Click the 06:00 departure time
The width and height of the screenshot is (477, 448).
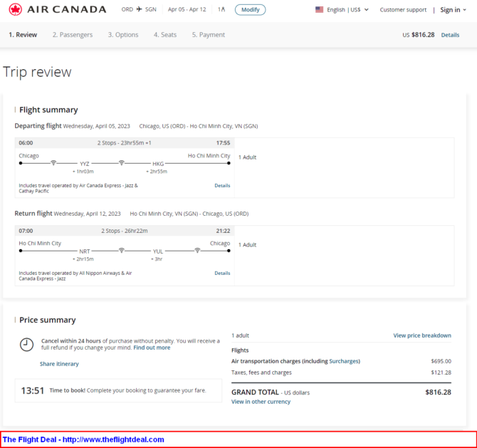[26, 143]
